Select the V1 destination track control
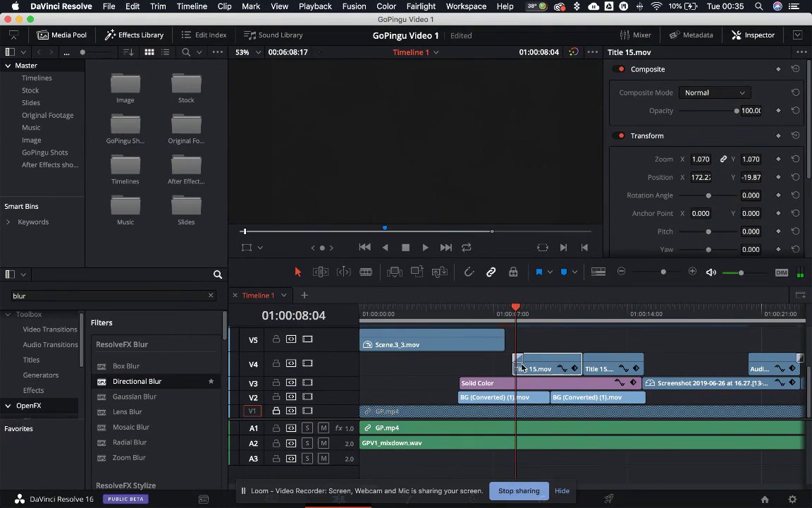Screen dimensions: 812x508 point(252,411)
